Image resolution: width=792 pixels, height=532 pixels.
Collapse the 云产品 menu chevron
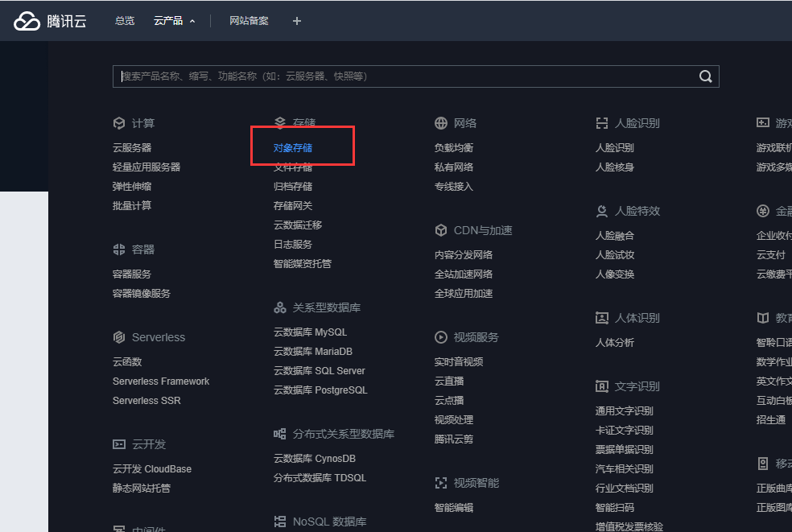(x=192, y=21)
